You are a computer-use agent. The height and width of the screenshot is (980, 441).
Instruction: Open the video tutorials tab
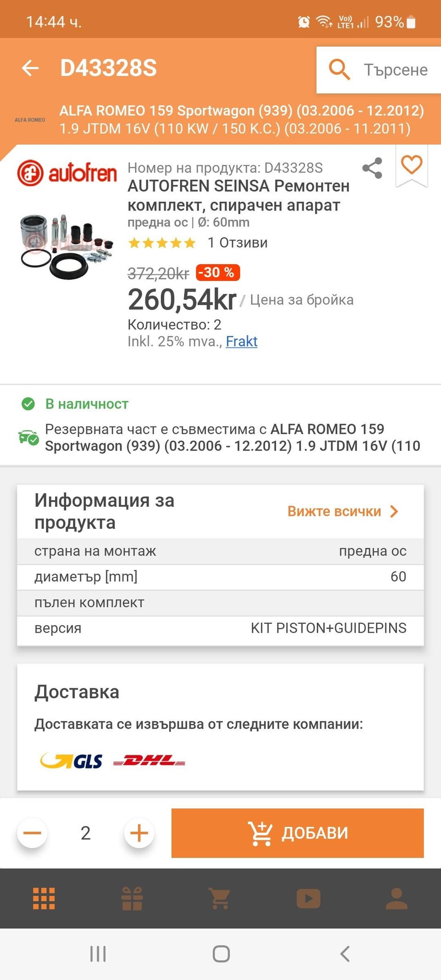pos(308,898)
